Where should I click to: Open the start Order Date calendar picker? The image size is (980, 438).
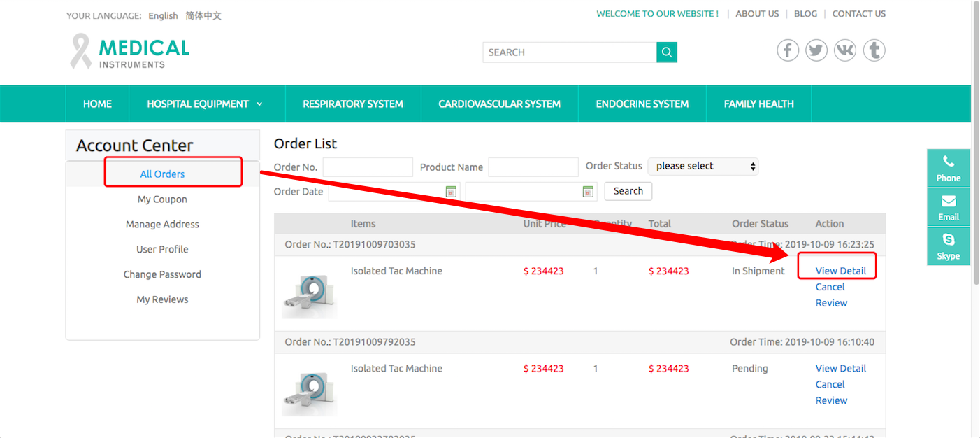click(451, 191)
